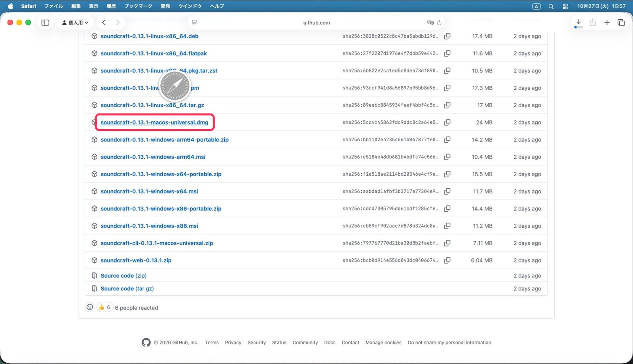The height and width of the screenshot is (364, 633).
Task: Reload the github.com page
Action: [439, 23]
